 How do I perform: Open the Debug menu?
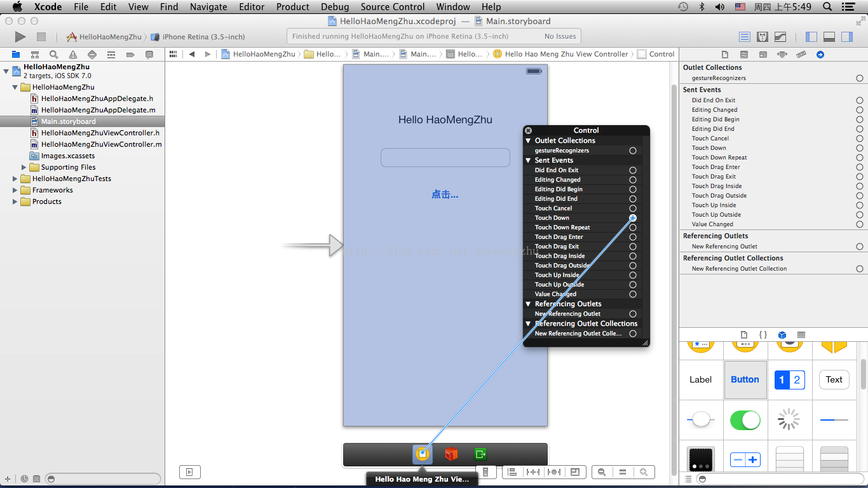pyautogui.click(x=335, y=6)
